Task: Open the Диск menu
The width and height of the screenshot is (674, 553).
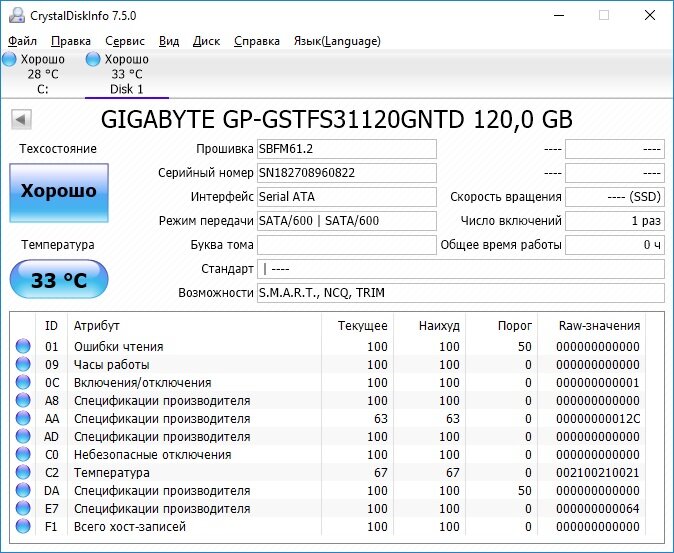Action: tap(206, 41)
